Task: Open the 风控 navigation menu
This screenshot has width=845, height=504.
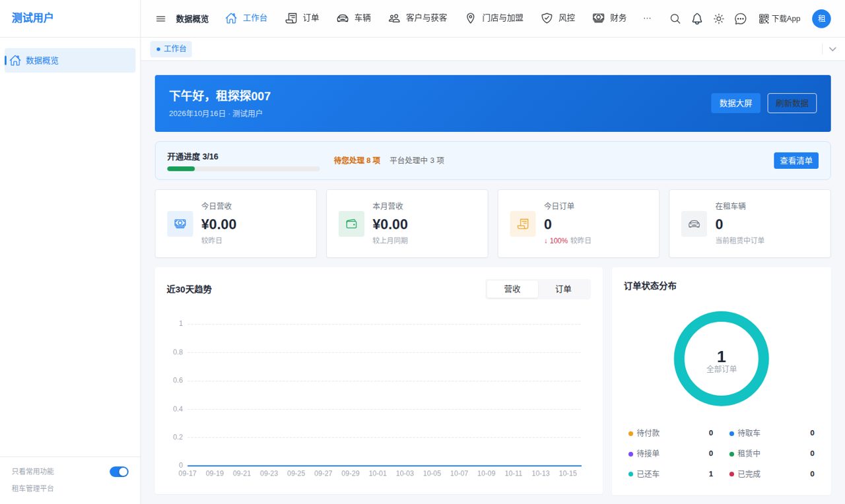Action: click(558, 18)
